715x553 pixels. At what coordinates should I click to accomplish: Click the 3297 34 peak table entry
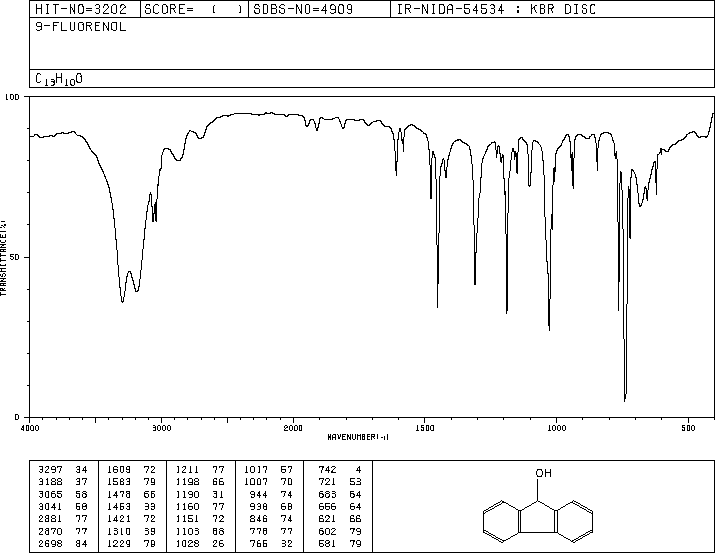point(63,470)
